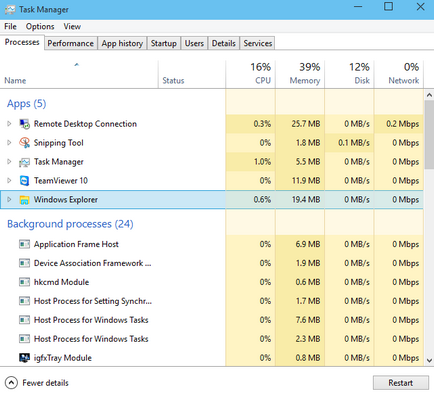Screen dimensions: 434x396
Task: Click the 2.3 MB memory value
Action: 308,339
